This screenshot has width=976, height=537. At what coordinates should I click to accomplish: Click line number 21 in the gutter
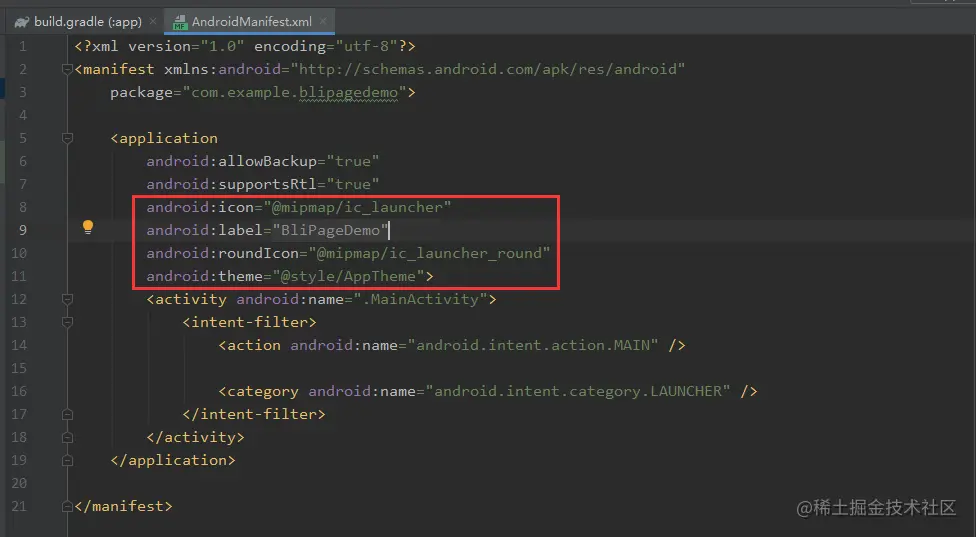[x=19, y=507]
